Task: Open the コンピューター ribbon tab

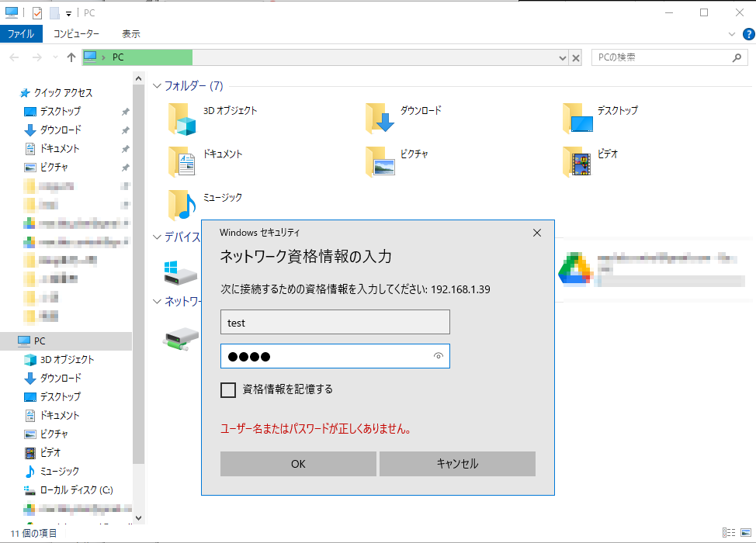Action: 76,33
